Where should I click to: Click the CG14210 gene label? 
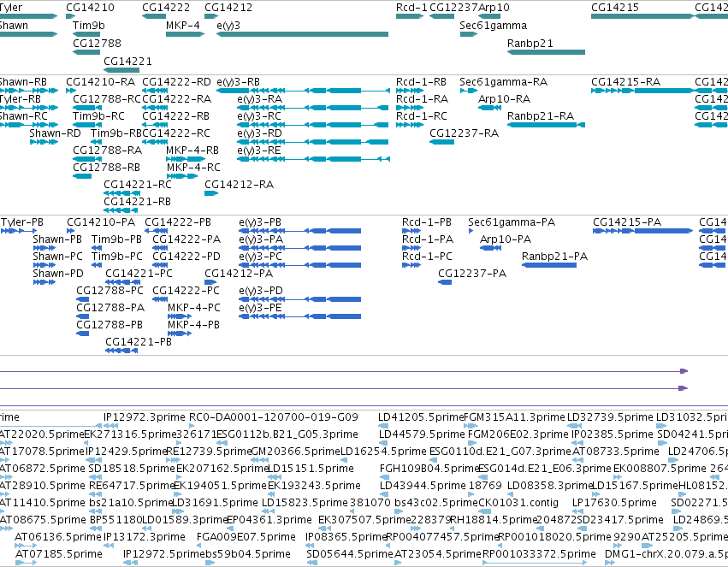coord(90,8)
